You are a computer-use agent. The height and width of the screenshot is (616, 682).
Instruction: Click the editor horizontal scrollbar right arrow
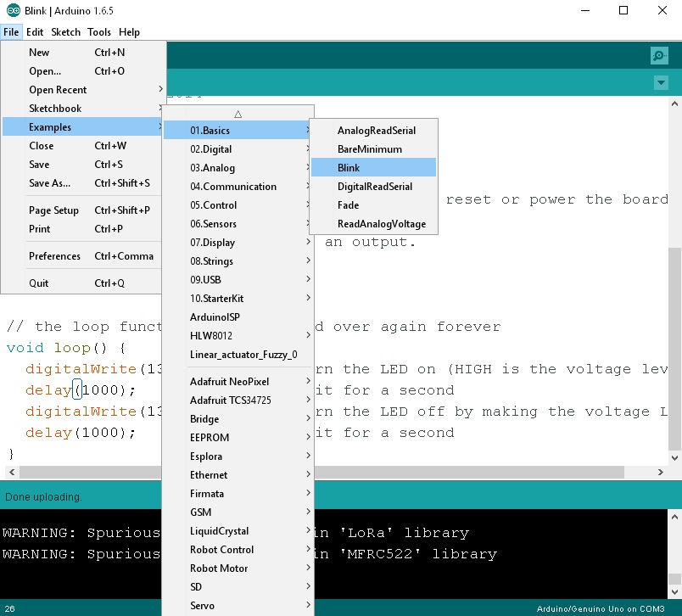661,473
